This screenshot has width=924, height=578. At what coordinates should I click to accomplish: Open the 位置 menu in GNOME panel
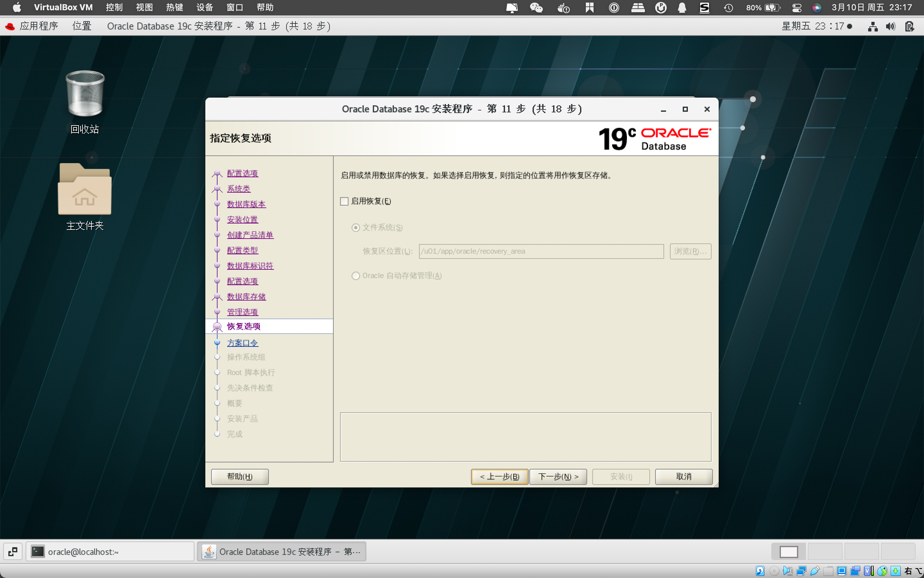pos(82,26)
